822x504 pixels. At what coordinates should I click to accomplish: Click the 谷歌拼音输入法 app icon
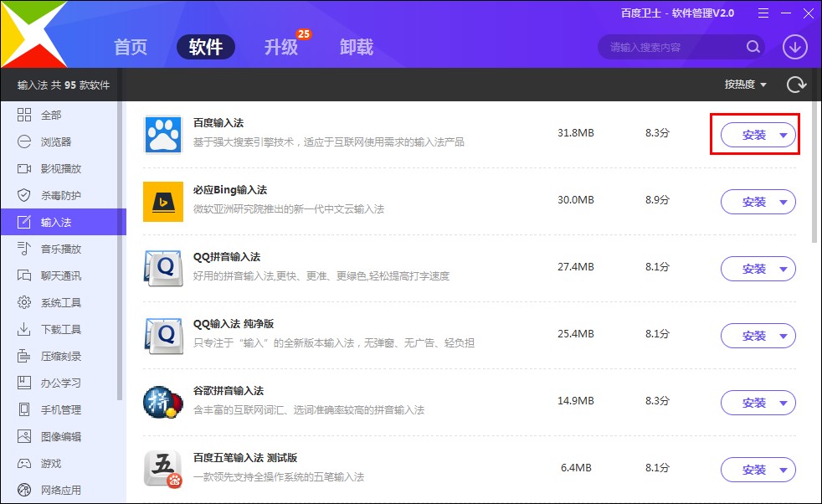(163, 402)
